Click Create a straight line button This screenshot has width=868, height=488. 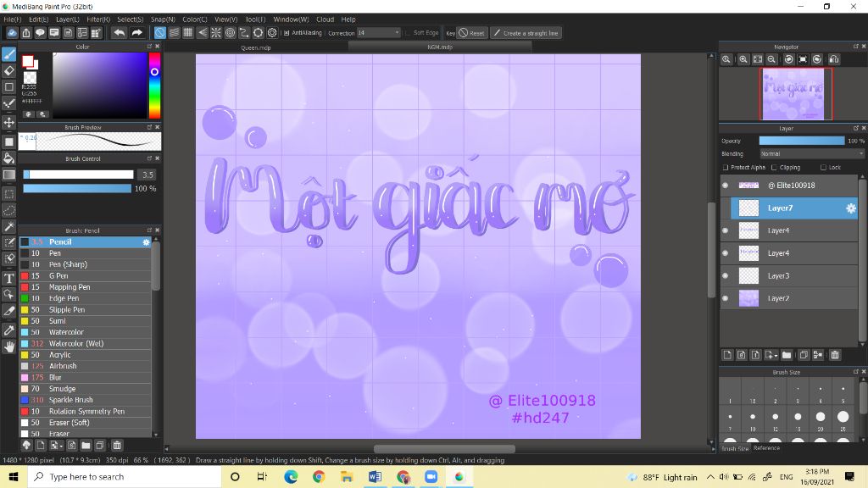[526, 33]
